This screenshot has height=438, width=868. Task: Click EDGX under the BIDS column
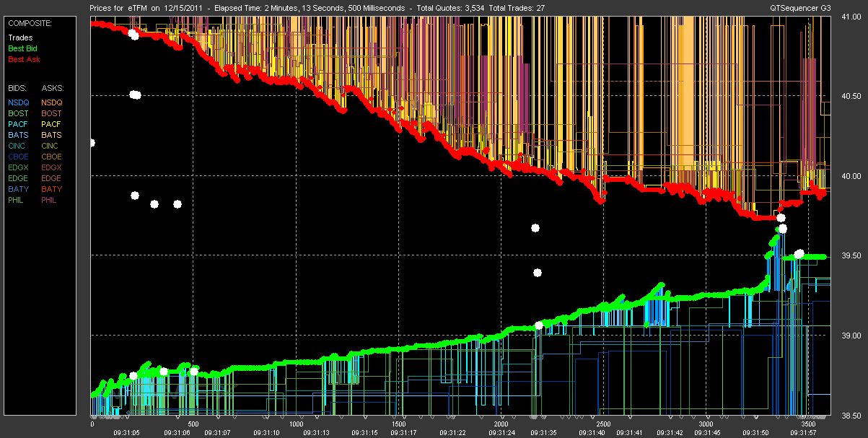point(19,167)
